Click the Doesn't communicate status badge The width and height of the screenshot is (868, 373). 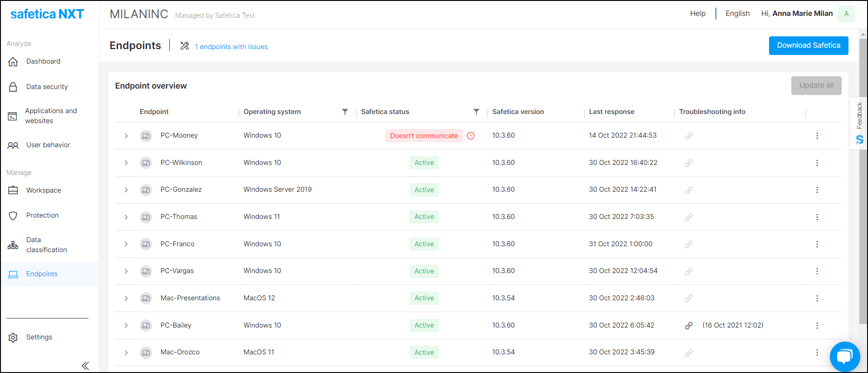[424, 136]
